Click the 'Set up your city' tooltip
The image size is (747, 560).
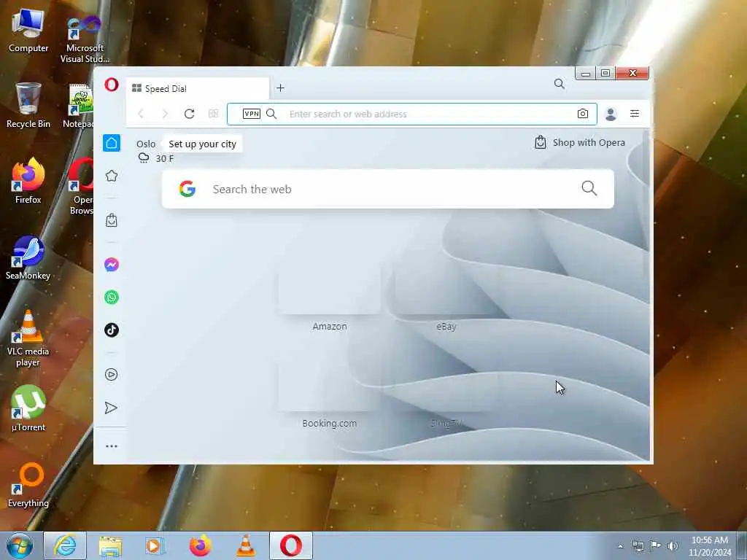click(x=202, y=144)
